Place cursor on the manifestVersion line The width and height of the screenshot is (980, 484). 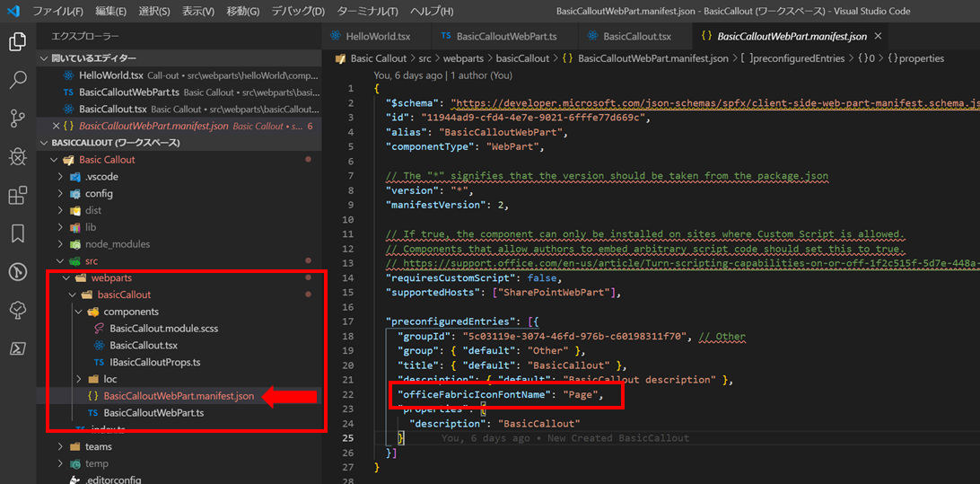[447, 205]
